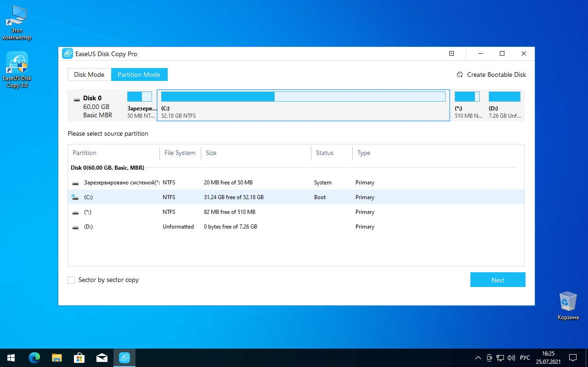The image size is (588, 367).
Task: Open the Windows Start menu
Action: coord(11,358)
